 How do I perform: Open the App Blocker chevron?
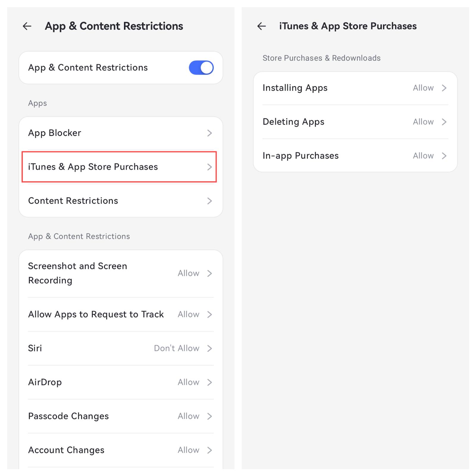pos(209,133)
